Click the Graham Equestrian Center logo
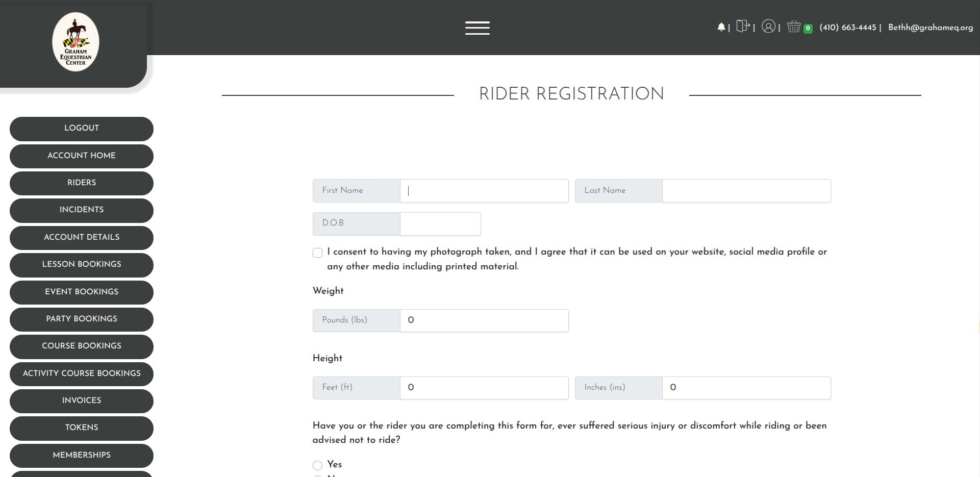980x477 pixels. coord(76,42)
